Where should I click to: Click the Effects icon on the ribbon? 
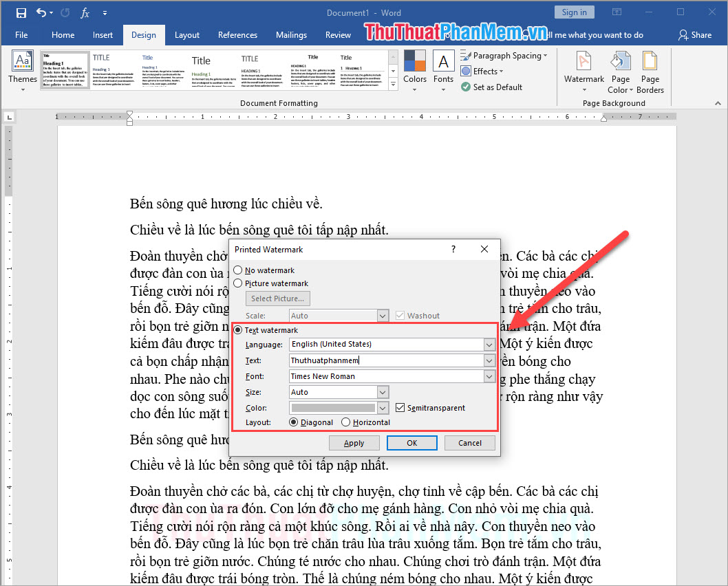click(x=482, y=71)
